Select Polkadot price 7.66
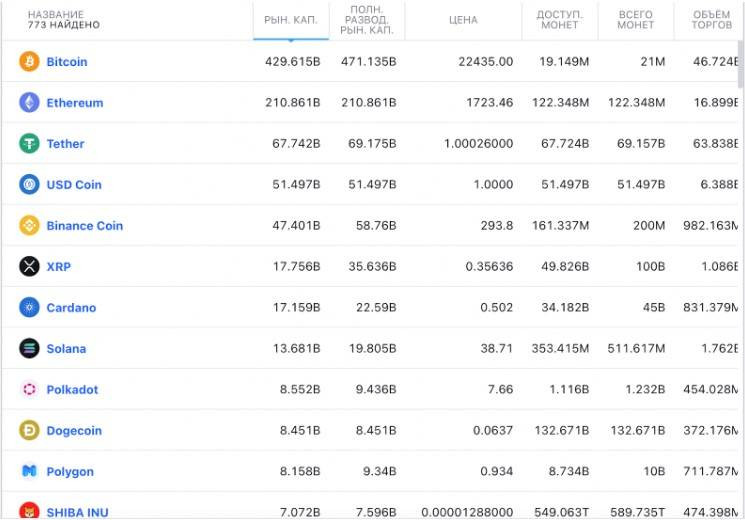745x520 pixels. pyautogui.click(x=500, y=390)
